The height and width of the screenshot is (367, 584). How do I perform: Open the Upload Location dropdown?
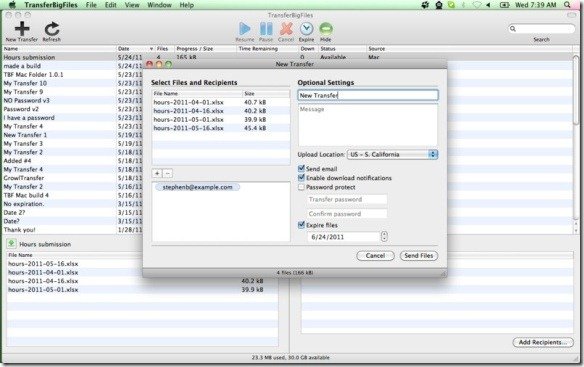click(393, 154)
